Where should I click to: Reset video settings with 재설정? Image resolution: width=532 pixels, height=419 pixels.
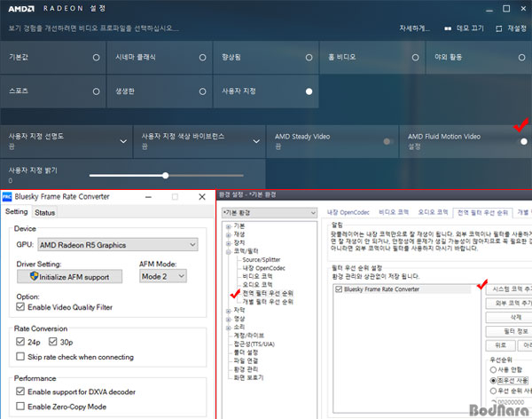512,28
